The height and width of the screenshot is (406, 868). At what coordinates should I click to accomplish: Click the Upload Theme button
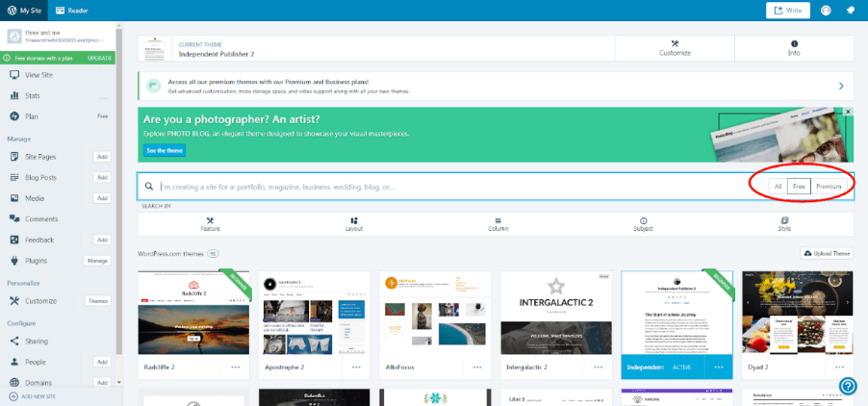click(827, 253)
